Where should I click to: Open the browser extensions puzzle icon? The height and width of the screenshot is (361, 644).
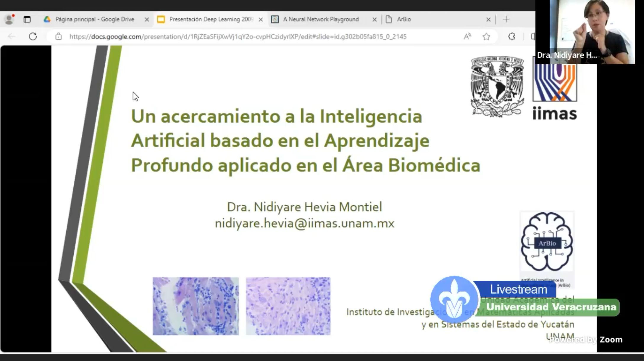coord(512,36)
